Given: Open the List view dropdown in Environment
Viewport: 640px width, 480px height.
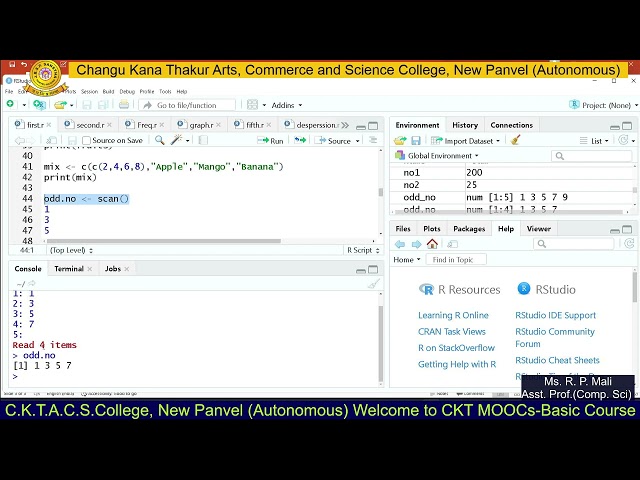Looking at the screenshot, I should click(x=596, y=141).
